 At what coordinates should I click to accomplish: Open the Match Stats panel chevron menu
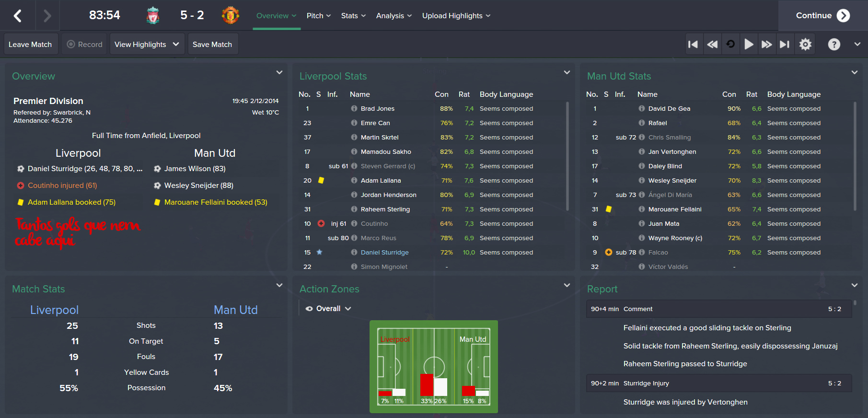pos(279,285)
